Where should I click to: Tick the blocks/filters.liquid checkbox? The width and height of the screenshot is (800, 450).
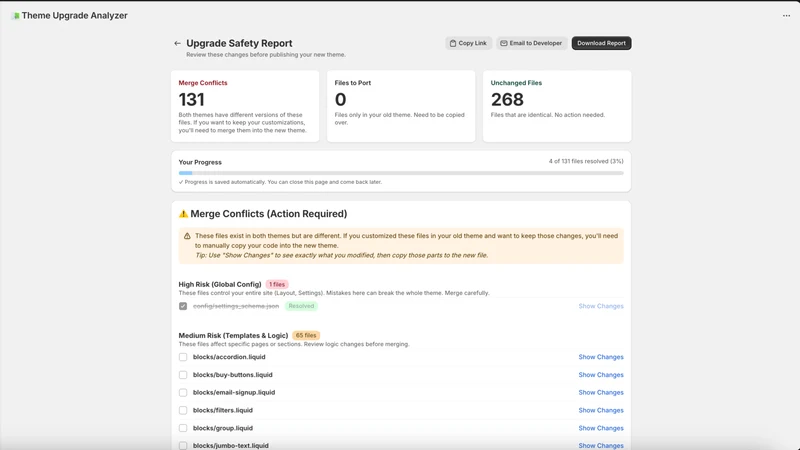[x=183, y=410]
